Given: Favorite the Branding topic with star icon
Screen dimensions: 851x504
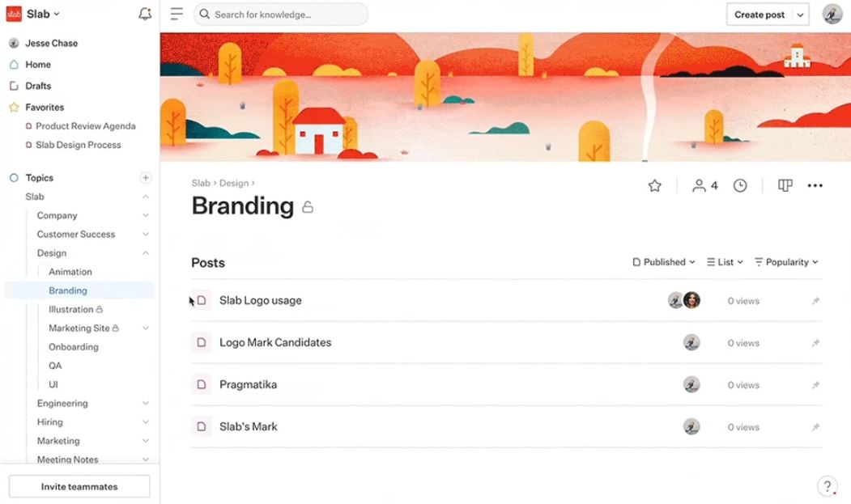Looking at the screenshot, I should click(655, 186).
